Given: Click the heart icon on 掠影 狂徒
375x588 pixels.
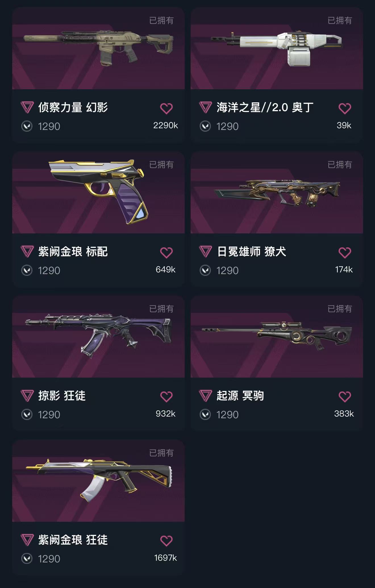Looking at the screenshot, I should point(166,397).
